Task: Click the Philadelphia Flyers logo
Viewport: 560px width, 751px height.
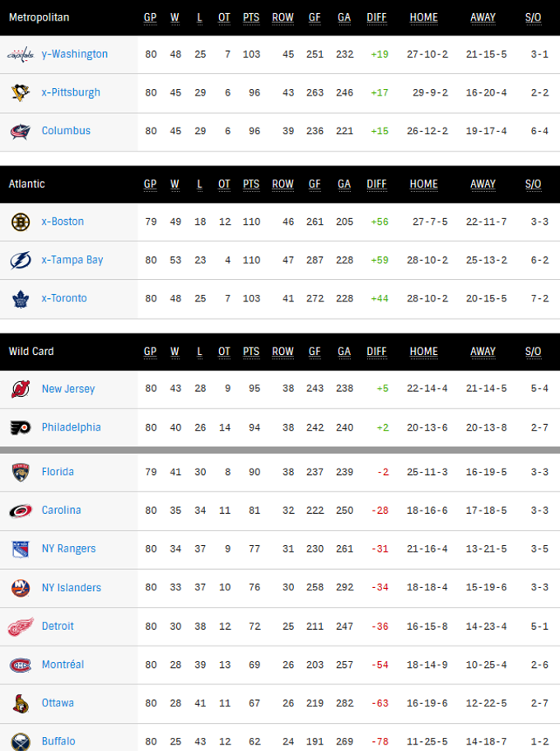Action: (x=21, y=427)
